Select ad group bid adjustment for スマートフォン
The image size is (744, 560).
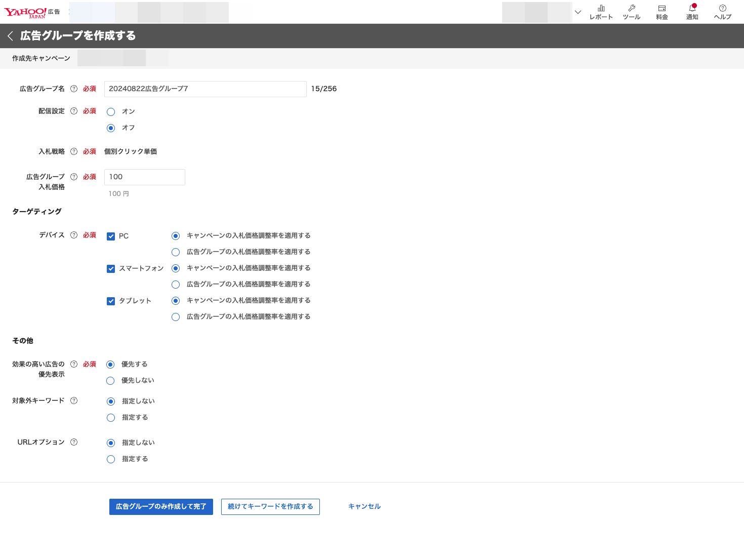[176, 285]
